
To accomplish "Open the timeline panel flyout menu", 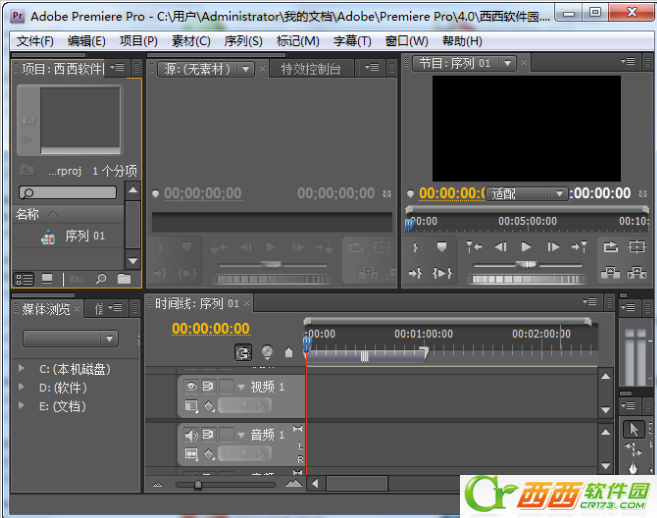I will pyautogui.click(x=590, y=301).
